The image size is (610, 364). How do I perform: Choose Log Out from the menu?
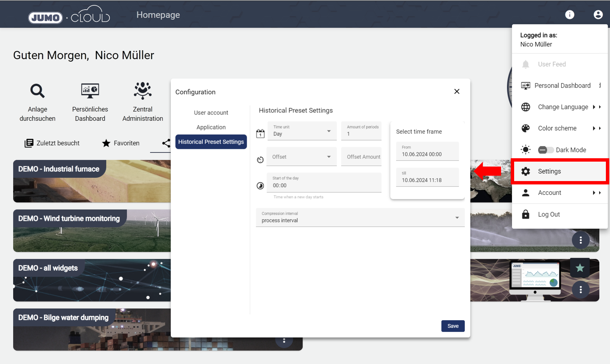[x=549, y=214]
